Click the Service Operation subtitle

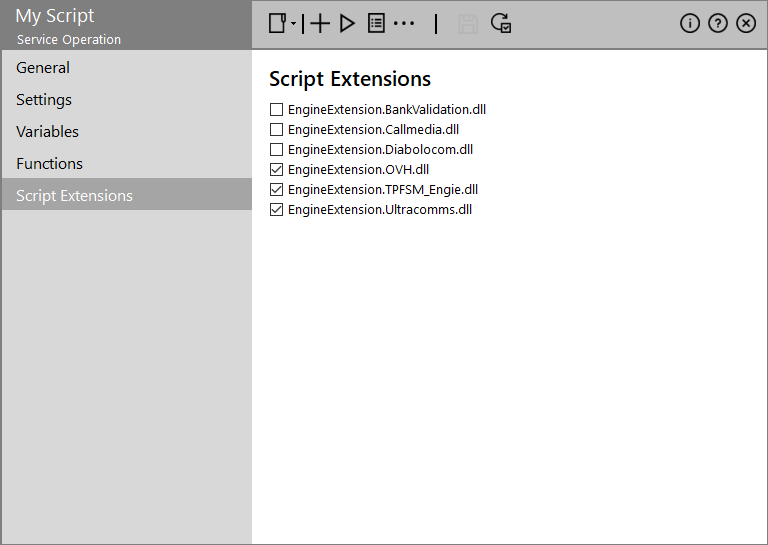69,40
